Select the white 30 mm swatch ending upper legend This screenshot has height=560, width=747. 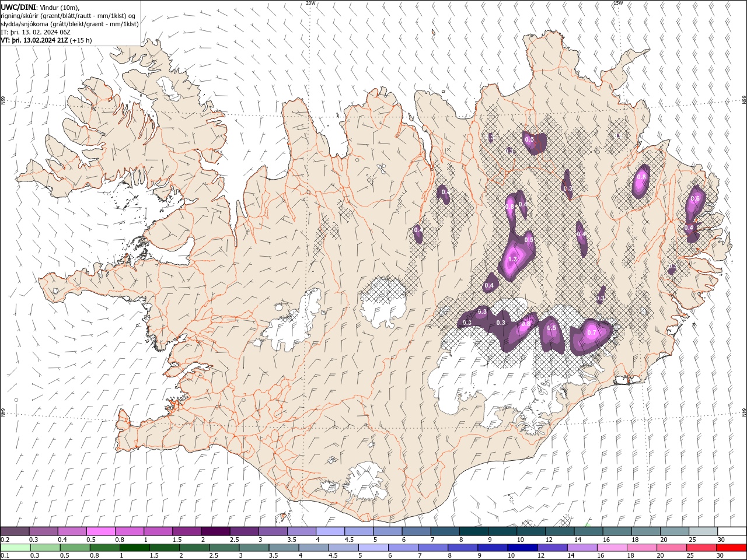click(x=731, y=531)
